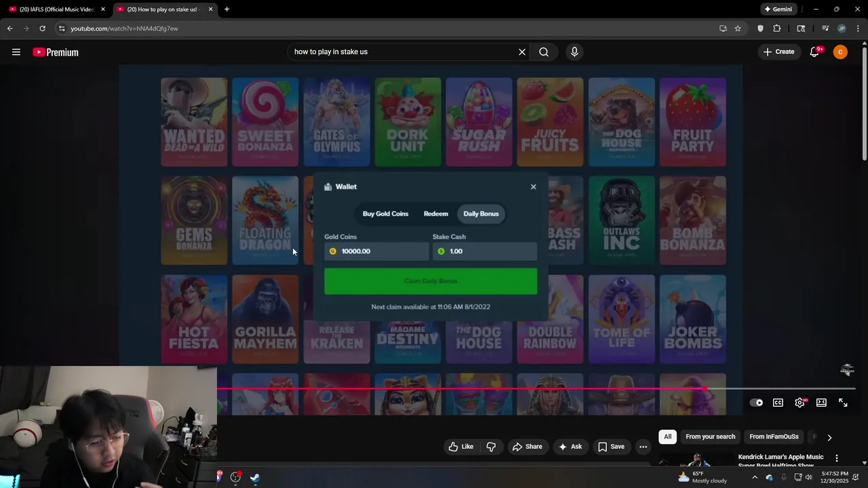
Task: Run search with the magnifier button
Action: [x=544, y=52]
